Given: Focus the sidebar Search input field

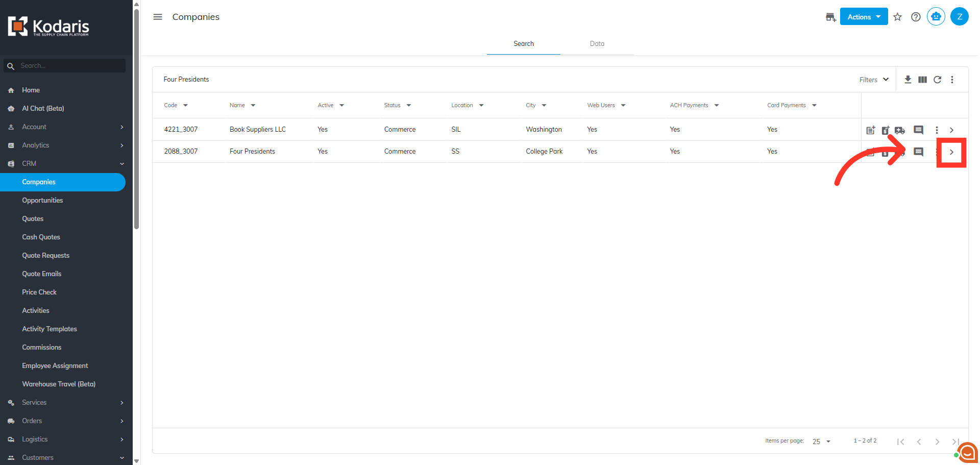Looking at the screenshot, I should (x=65, y=66).
